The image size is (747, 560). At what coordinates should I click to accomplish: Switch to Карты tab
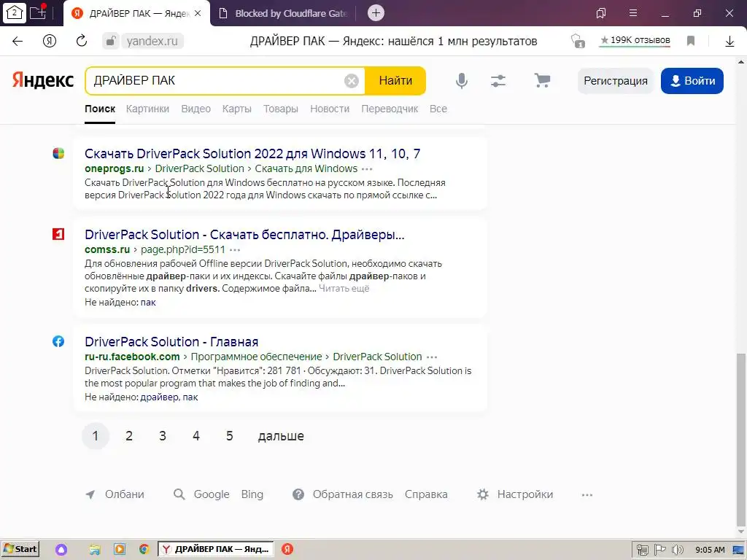[x=237, y=109]
